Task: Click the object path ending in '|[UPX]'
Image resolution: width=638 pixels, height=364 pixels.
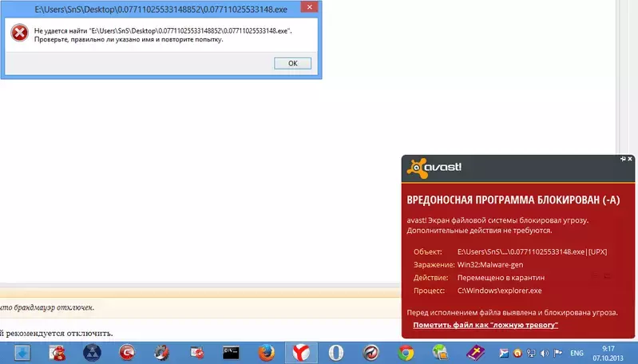Action: click(x=533, y=251)
